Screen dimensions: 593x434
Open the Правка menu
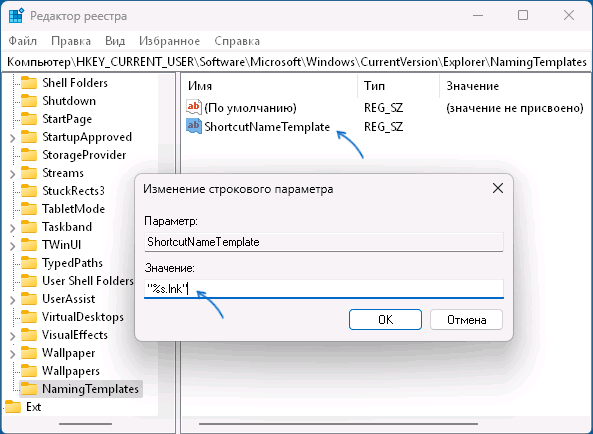point(71,41)
